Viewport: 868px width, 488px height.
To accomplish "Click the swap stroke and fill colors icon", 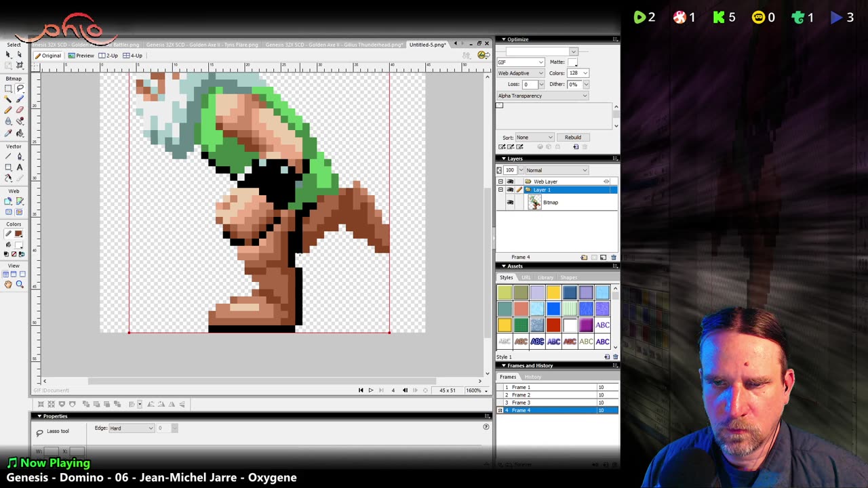I will pyautogui.click(x=22, y=254).
